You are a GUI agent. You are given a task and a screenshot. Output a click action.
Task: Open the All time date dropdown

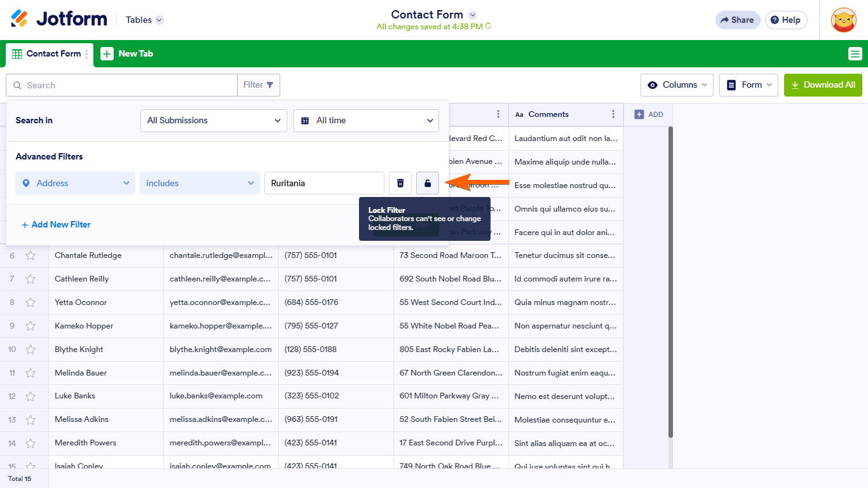pyautogui.click(x=366, y=120)
